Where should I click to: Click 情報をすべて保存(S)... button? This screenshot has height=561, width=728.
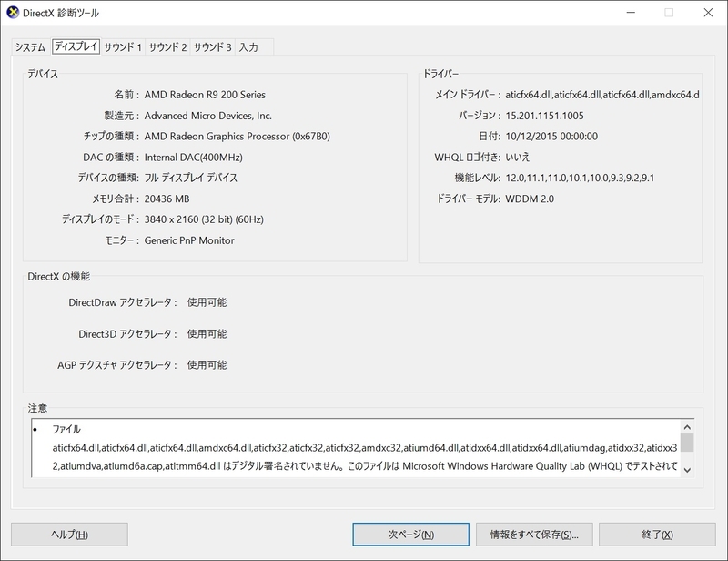click(534, 535)
